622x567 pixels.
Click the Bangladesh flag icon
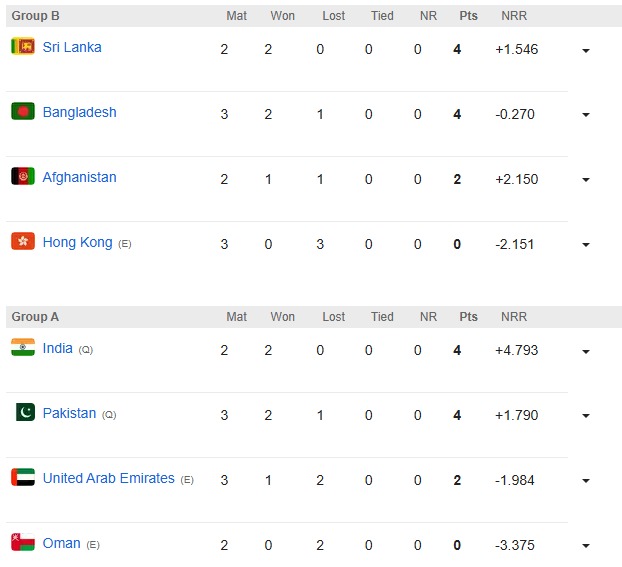(x=23, y=112)
